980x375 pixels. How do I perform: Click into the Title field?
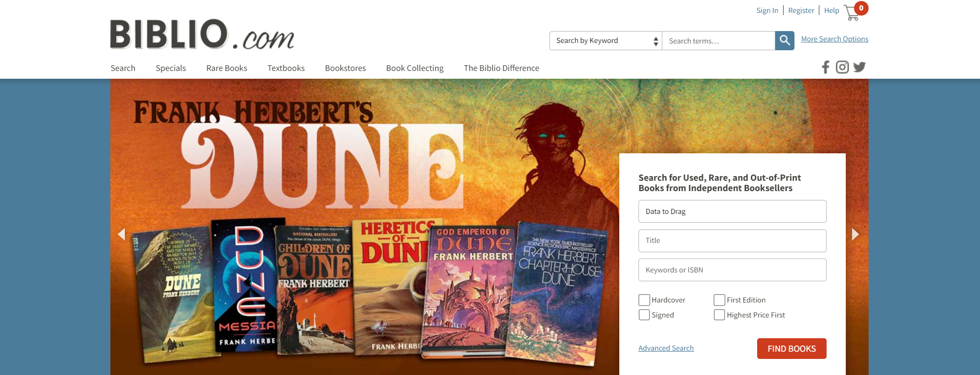point(732,241)
